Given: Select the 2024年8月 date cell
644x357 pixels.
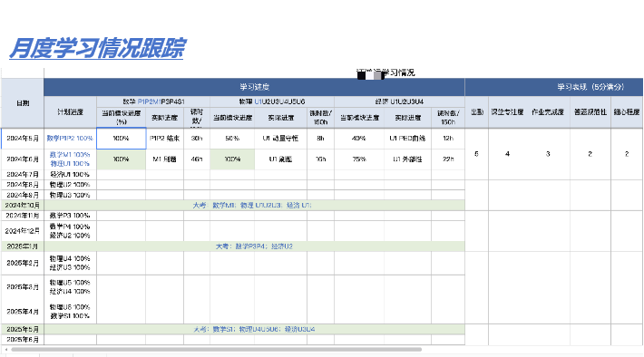Looking at the screenshot, I should tap(23, 185).
